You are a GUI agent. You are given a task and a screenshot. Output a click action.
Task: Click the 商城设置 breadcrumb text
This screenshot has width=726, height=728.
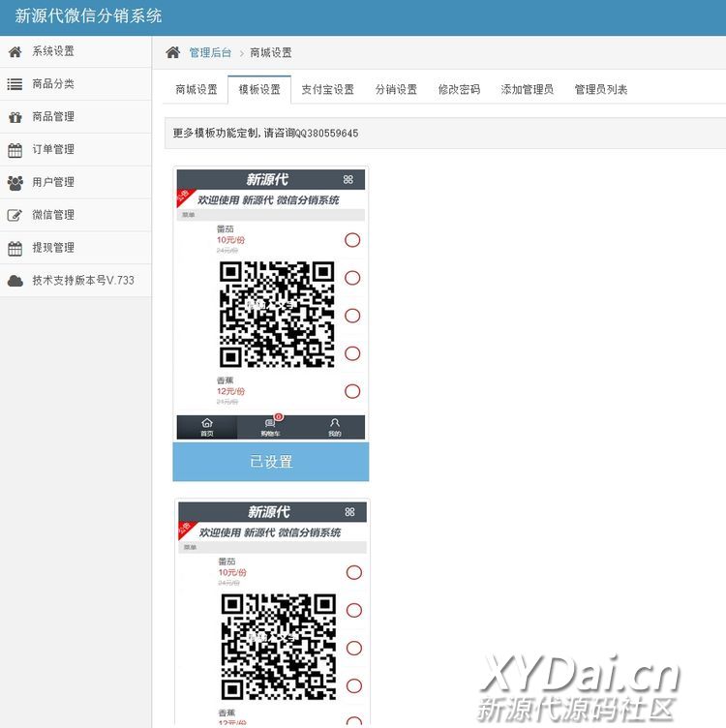click(271, 52)
